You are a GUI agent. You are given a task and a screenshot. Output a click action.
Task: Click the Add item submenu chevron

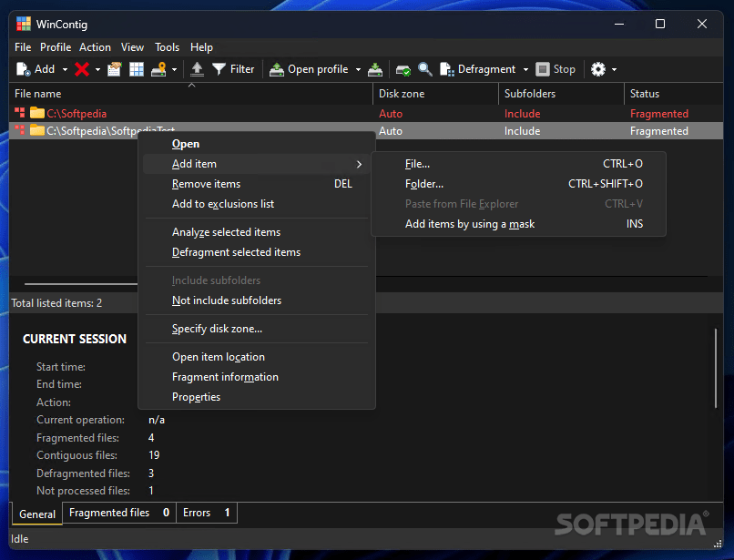coord(359,164)
